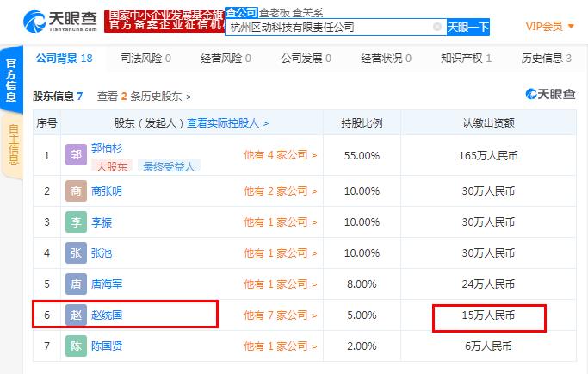Viewport: 588px width, 374px height.
Task: Expand 张池's 他有 1 家公司 link
Action: coord(281,252)
